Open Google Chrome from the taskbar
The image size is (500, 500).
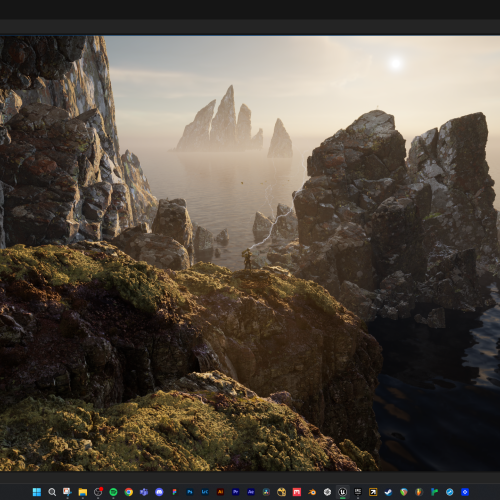coord(129,492)
